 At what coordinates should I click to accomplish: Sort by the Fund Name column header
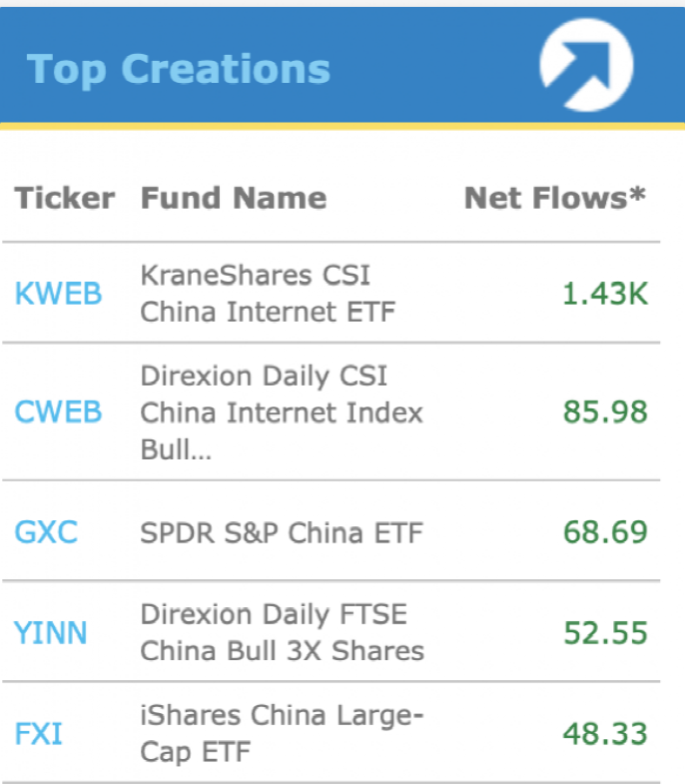tap(233, 198)
